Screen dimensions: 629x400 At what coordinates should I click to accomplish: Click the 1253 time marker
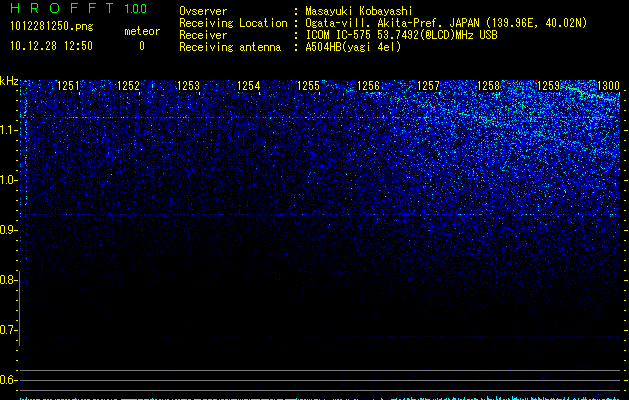click(x=189, y=86)
